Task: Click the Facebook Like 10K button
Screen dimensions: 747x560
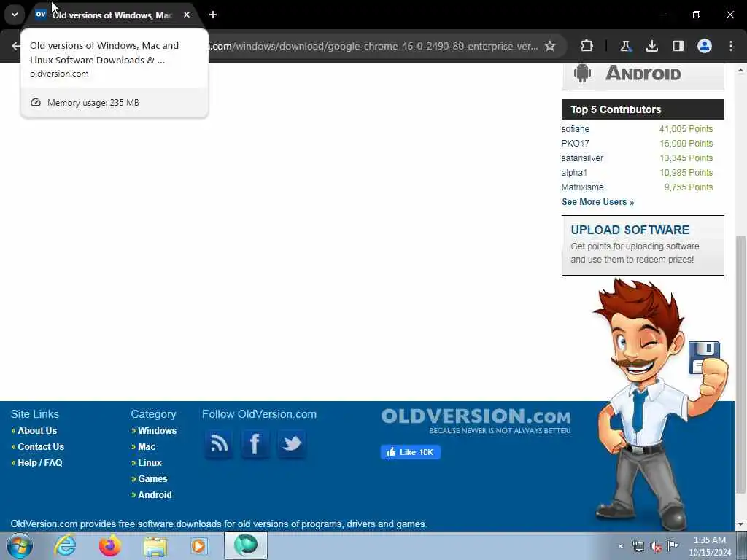Action: [x=410, y=452]
